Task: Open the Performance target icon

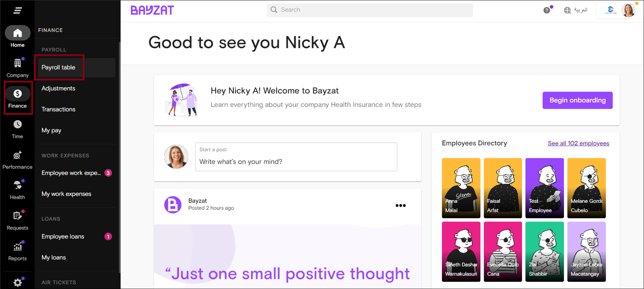Action: coord(17,156)
